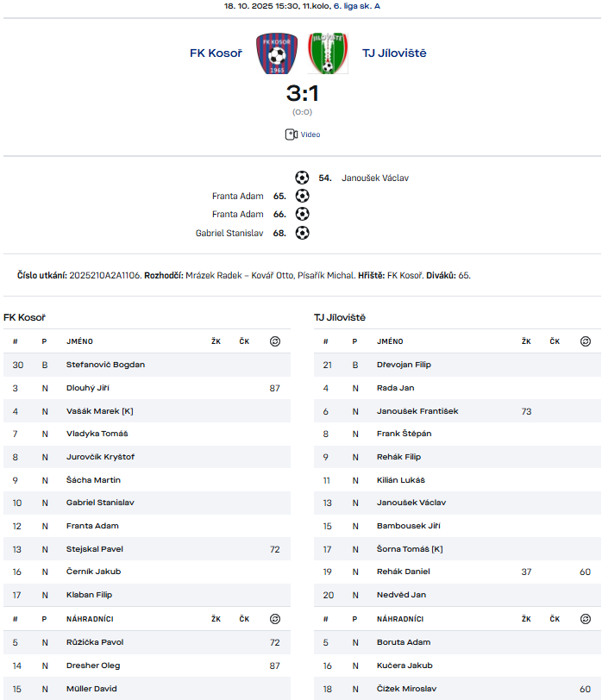
Task: Click the substitution icon in TJ Jíloviště header
Action: [x=586, y=341]
